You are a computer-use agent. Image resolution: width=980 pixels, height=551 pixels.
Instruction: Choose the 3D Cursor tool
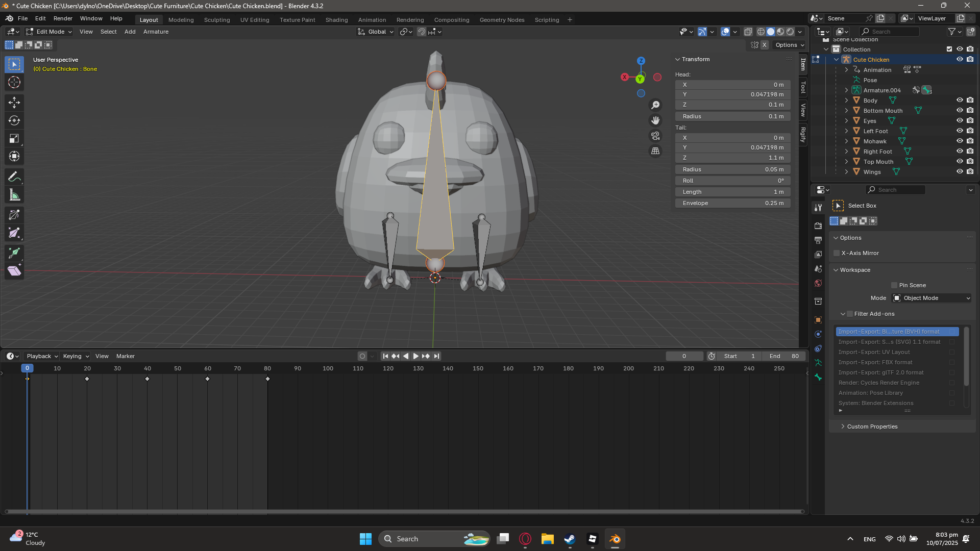14,82
